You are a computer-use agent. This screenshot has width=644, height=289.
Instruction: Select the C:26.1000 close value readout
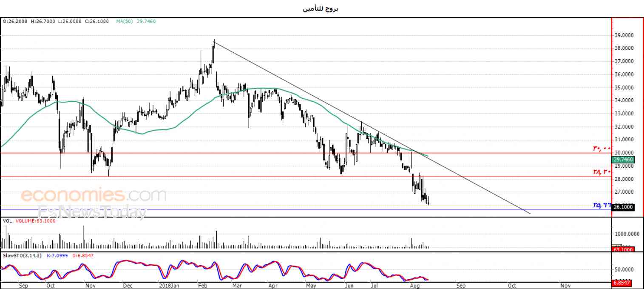[97, 21]
